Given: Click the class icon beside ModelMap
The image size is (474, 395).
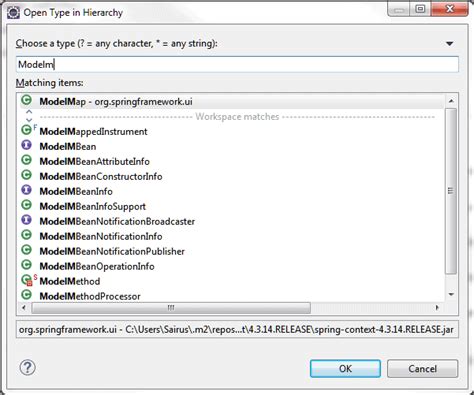Looking at the screenshot, I should (x=26, y=100).
